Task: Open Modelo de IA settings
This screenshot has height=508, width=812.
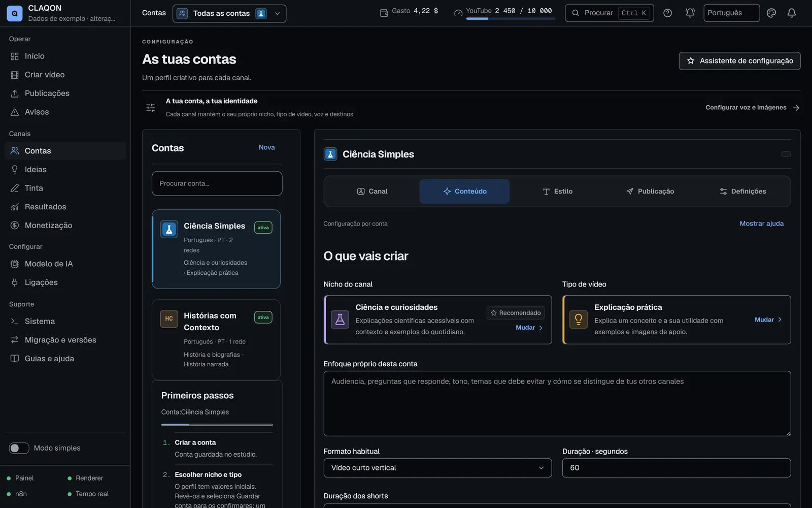Action: point(65,264)
